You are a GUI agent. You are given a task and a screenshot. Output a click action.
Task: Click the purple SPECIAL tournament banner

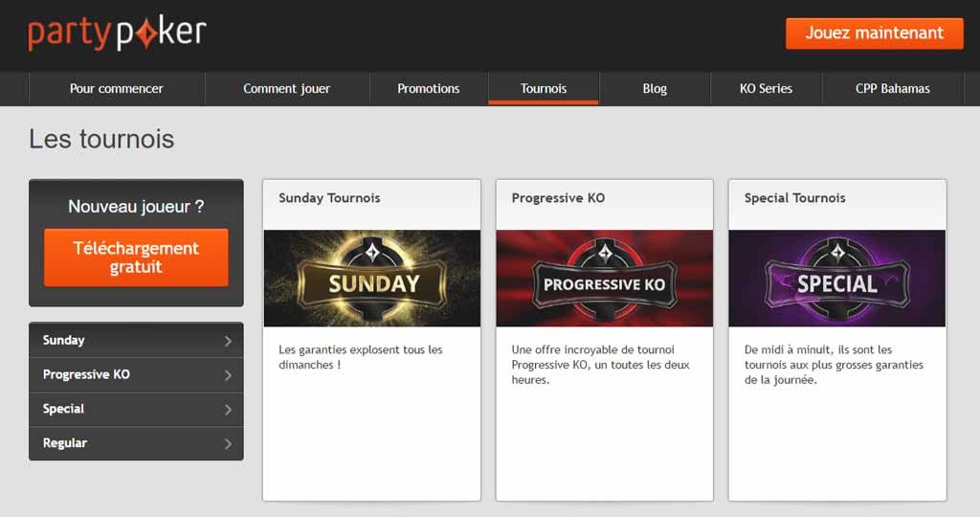(837, 279)
